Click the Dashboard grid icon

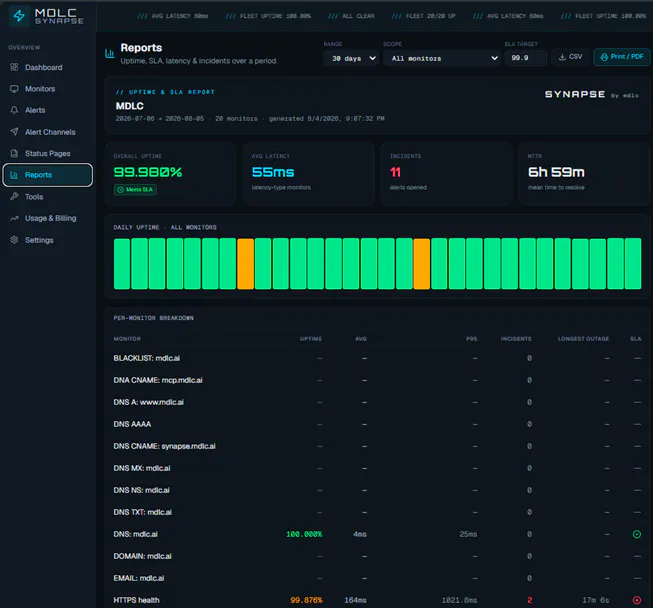click(14, 67)
